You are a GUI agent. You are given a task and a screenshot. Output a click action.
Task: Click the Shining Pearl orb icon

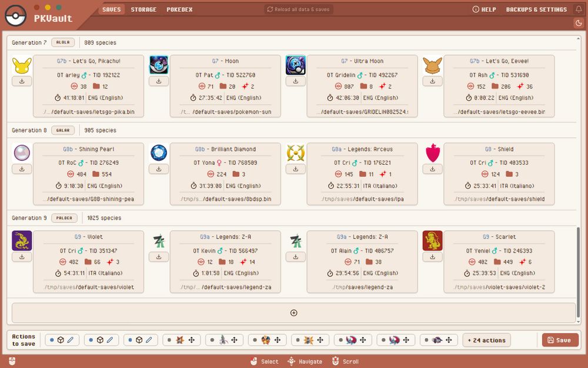(x=22, y=153)
